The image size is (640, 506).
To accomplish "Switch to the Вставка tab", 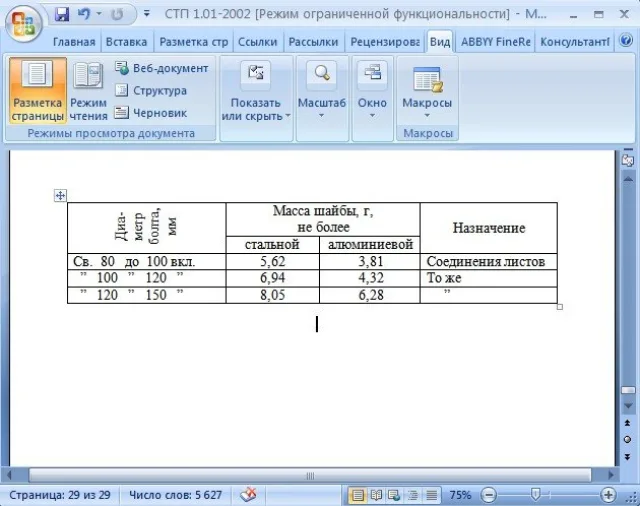I will click(126, 42).
